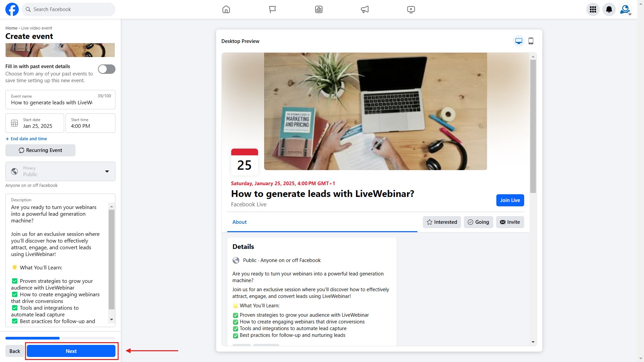The height and width of the screenshot is (362, 644).
Task: Switch to mobile preview icon
Action: pyautogui.click(x=531, y=41)
